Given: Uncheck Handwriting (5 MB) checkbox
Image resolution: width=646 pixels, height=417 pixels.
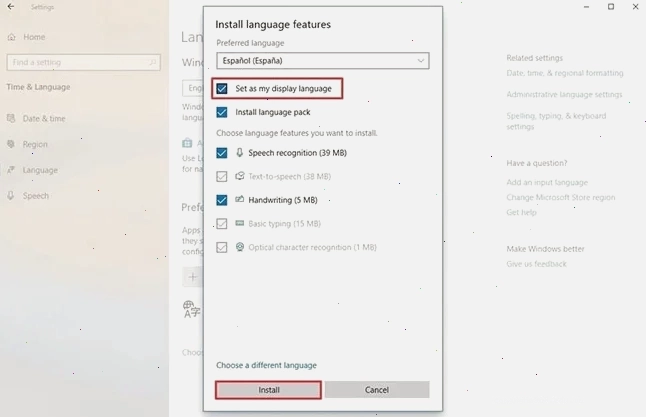Looking at the screenshot, I should 222,200.
